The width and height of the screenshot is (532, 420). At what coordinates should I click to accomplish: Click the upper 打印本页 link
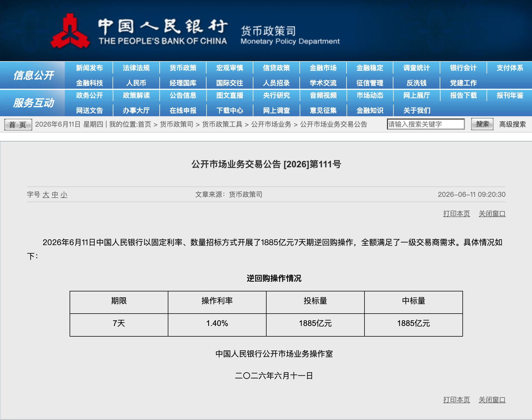coord(457,214)
